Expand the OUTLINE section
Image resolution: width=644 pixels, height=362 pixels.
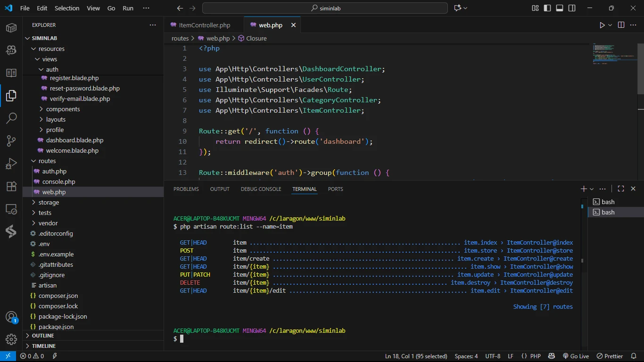click(43, 336)
